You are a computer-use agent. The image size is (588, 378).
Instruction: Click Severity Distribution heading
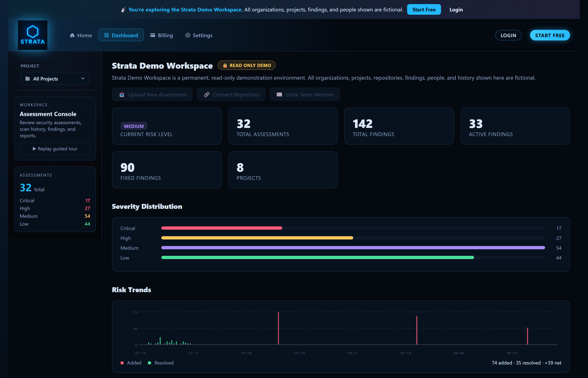147,206
